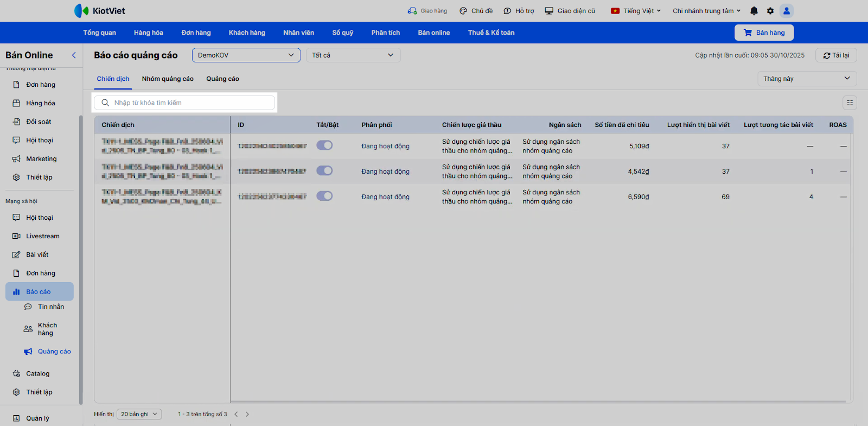Open the Chi nhánh trung tâm branch dropdown
The image size is (868, 426).
[x=706, y=11]
